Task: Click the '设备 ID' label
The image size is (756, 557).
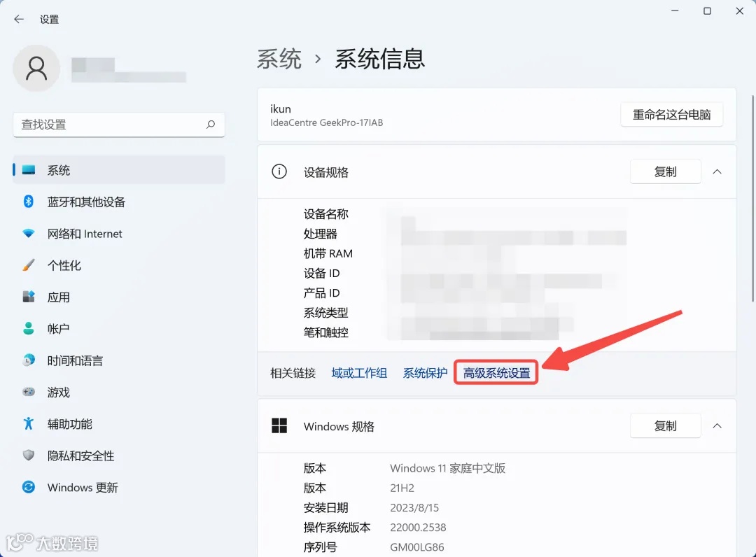Action: [321, 273]
